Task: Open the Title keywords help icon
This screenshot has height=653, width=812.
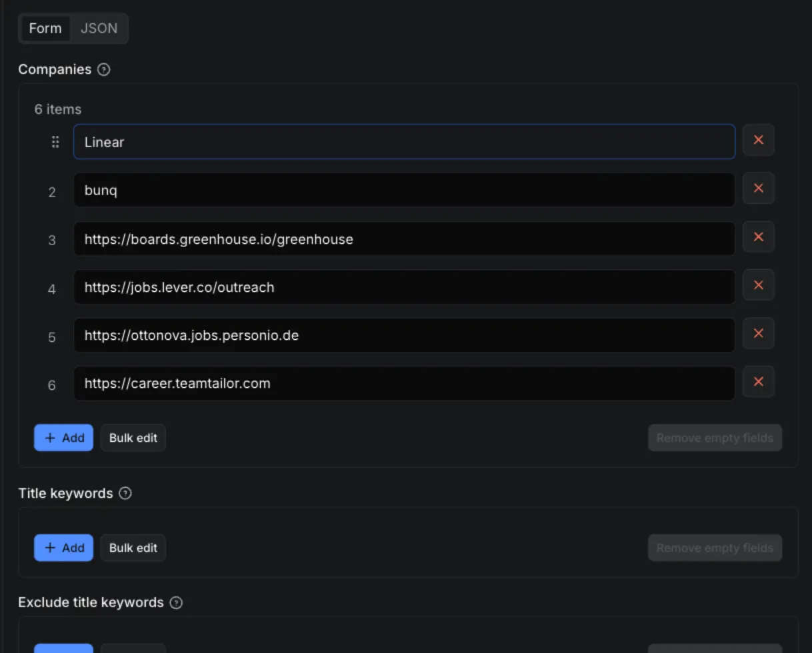Action: (x=125, y=493)
